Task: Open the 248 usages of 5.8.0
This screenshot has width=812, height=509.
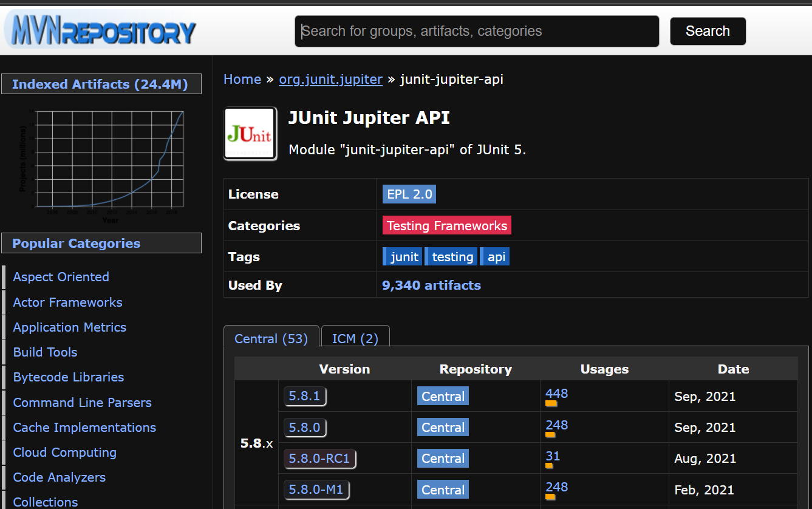Action: coord(556,425)
